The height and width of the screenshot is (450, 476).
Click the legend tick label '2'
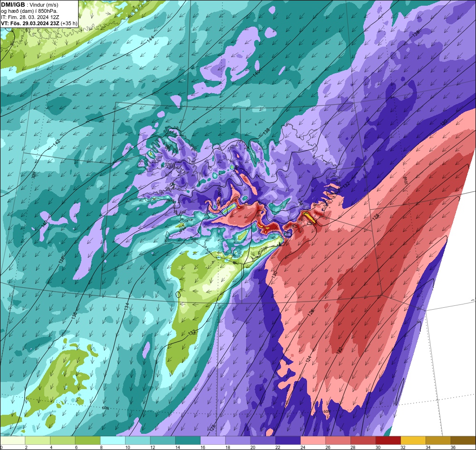26,447
